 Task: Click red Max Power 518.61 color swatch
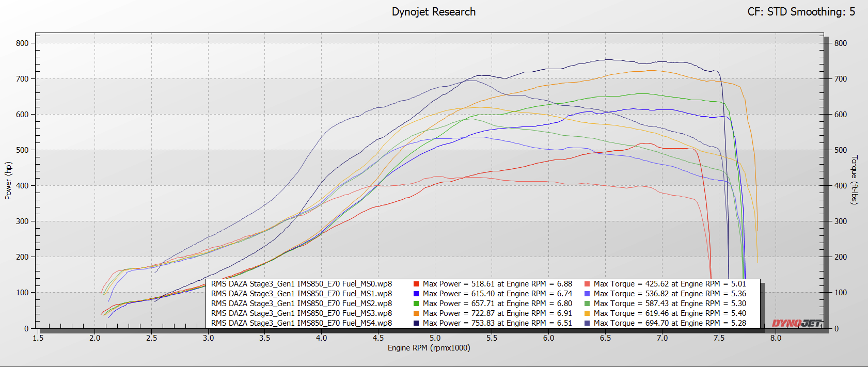416,284
